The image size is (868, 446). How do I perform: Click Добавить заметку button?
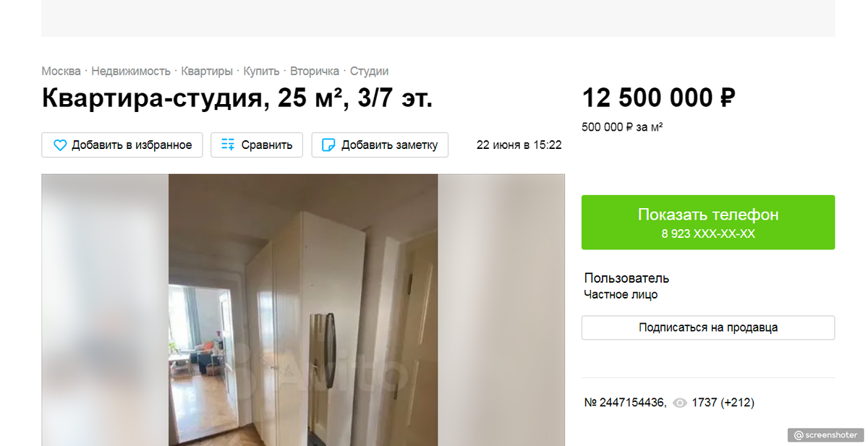(380, 145)
